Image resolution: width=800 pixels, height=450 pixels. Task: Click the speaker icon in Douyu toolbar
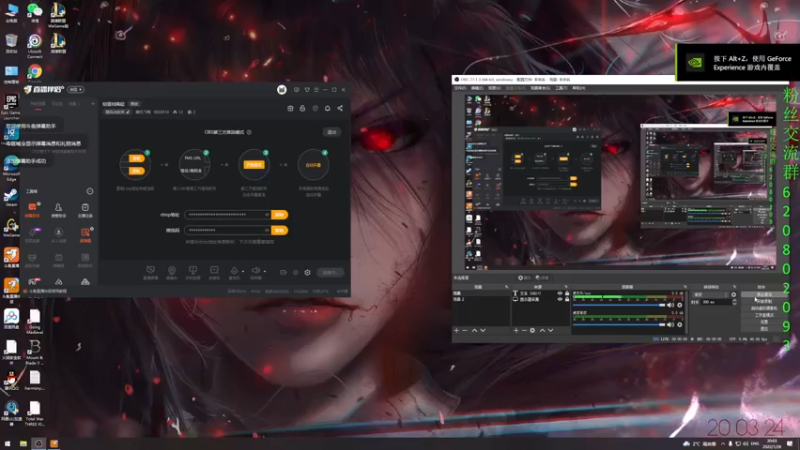(256, 270)
